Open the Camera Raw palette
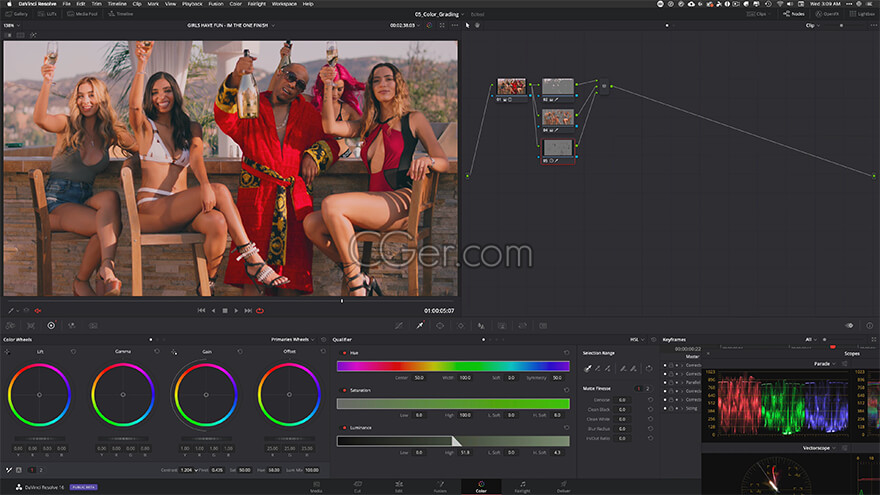Viewport: 880px width, 495px height. (11, 326)
